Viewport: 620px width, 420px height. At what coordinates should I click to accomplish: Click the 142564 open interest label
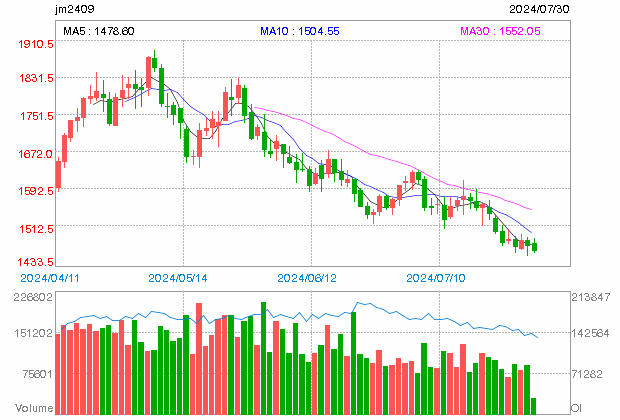pyautogui.click(x=591, y=333)
